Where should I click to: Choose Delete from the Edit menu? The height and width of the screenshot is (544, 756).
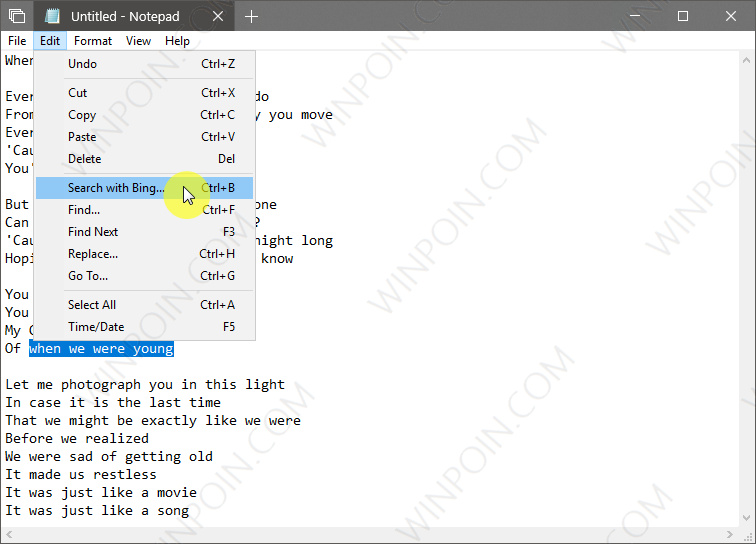click(145, 159)
